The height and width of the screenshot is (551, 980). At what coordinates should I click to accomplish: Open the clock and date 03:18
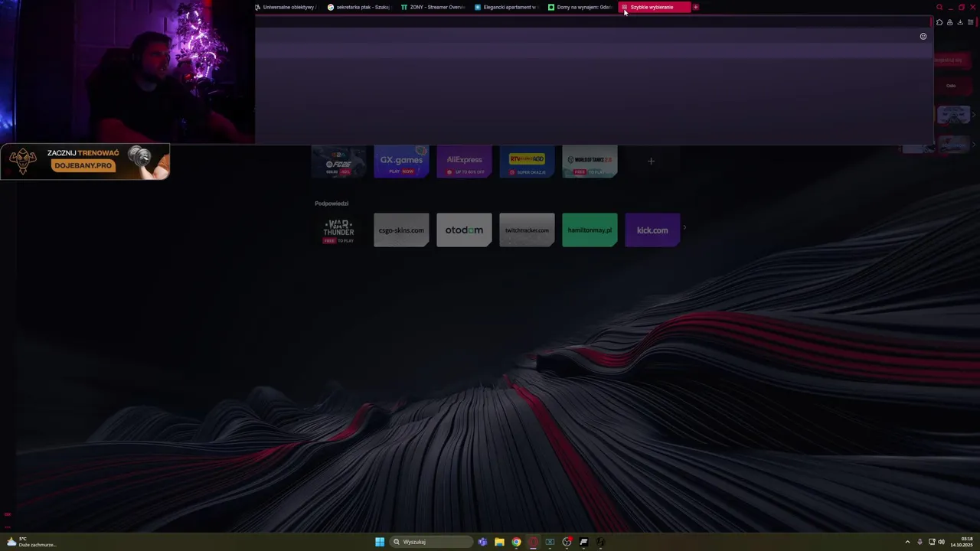coord(962,542)
